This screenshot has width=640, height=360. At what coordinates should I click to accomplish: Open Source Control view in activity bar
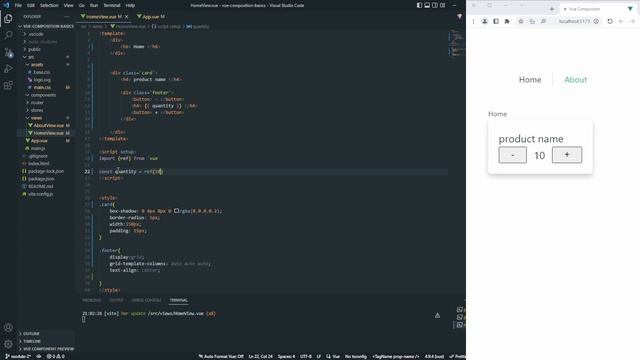coord(8,52)
